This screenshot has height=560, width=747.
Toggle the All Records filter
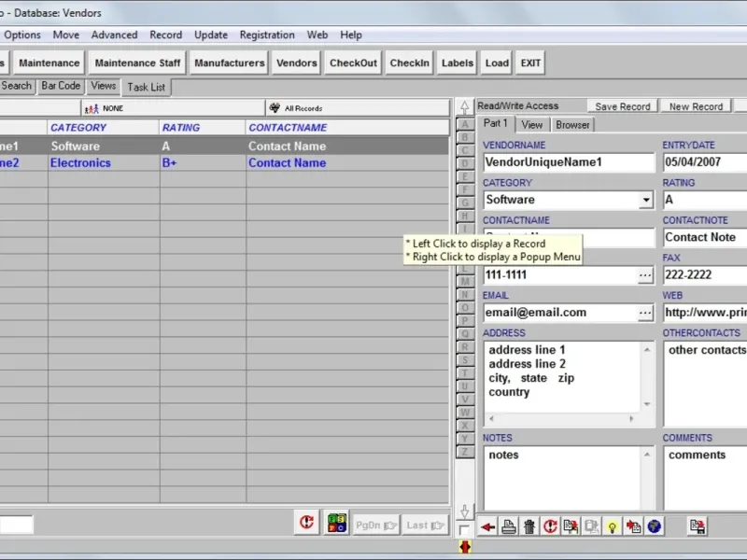pos(358,108)
